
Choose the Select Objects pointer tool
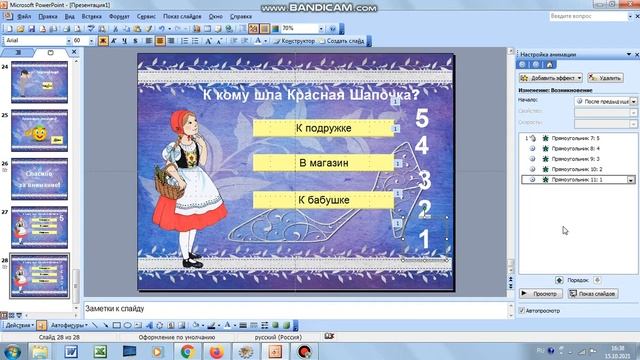41,325
